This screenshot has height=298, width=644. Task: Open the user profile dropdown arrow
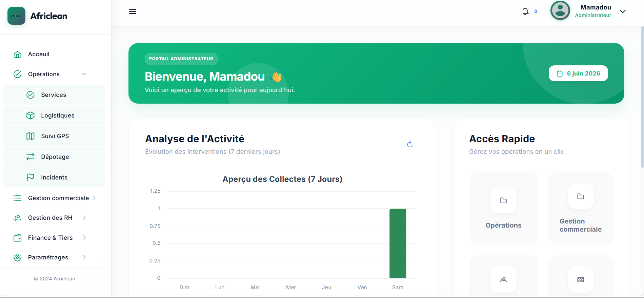623,11
